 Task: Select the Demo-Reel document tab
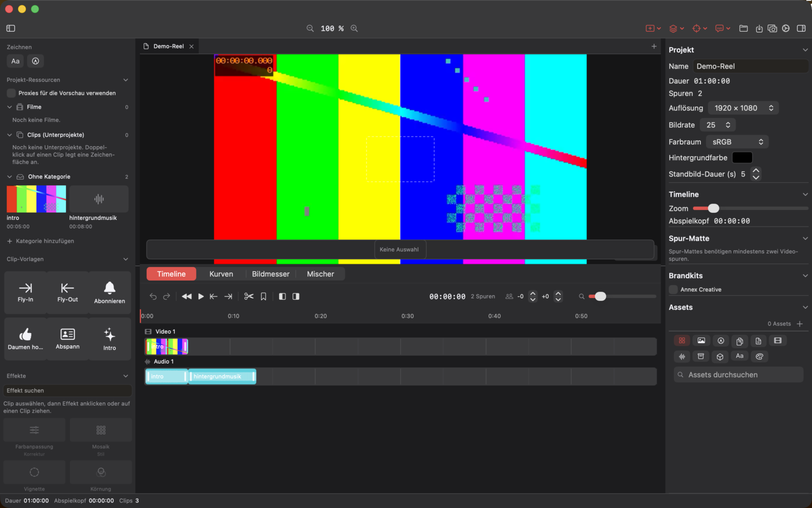point(169,46)
